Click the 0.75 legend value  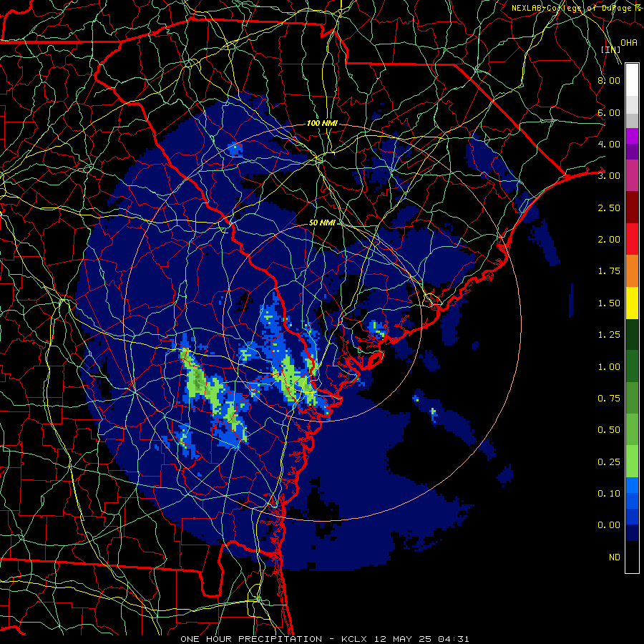point(609,399)
